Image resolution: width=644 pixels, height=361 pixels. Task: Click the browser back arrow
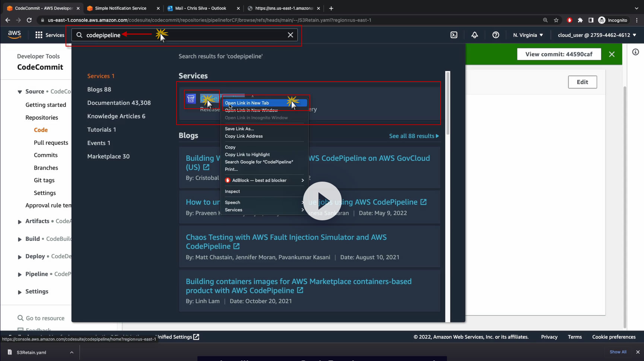tap(8, 20)
